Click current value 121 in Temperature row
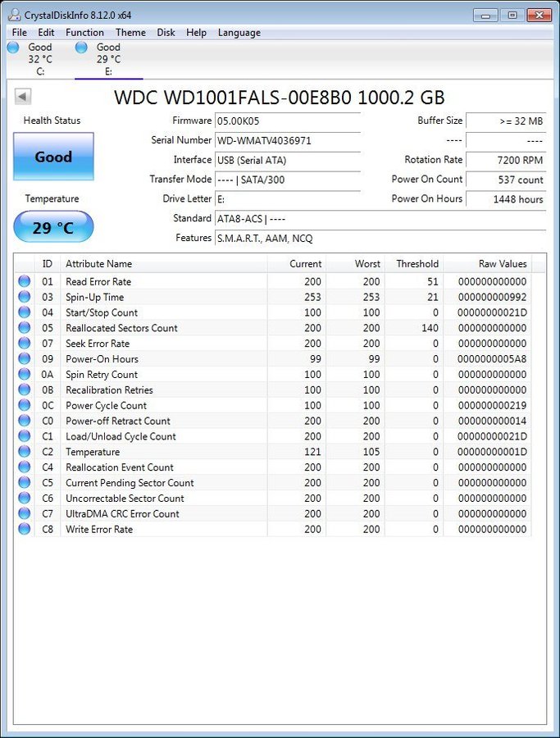Image resolution: width=560 pixels, height=738 pixels. [x=312, y=451]
